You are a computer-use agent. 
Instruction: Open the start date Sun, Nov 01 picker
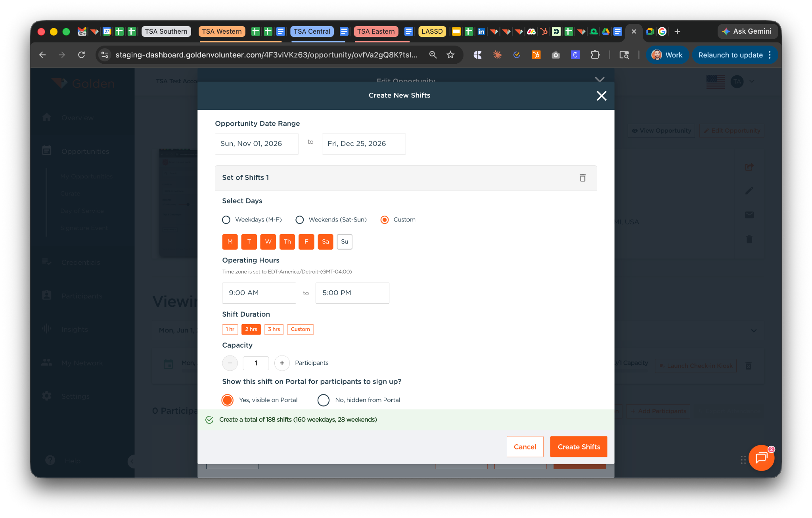click(x=257, y=144)
